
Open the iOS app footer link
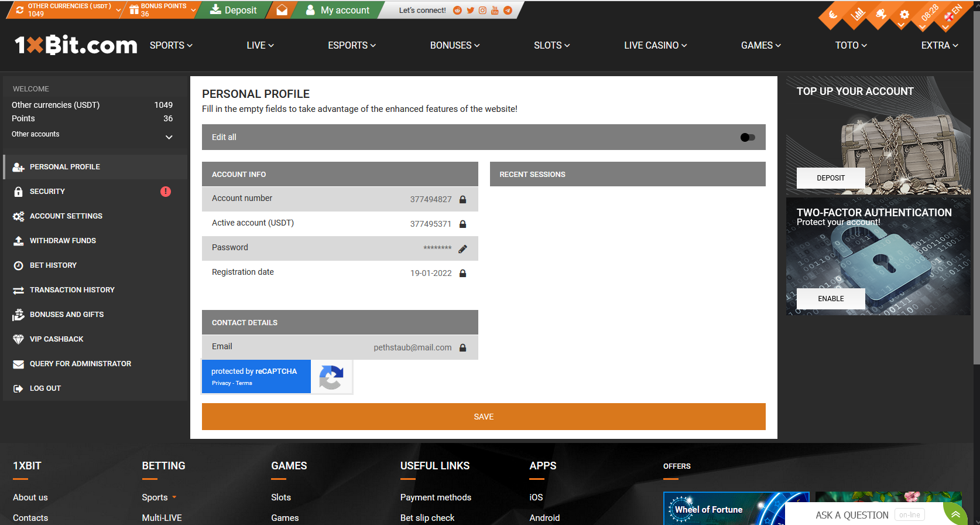pyautogui.click(x=536, y=497)
